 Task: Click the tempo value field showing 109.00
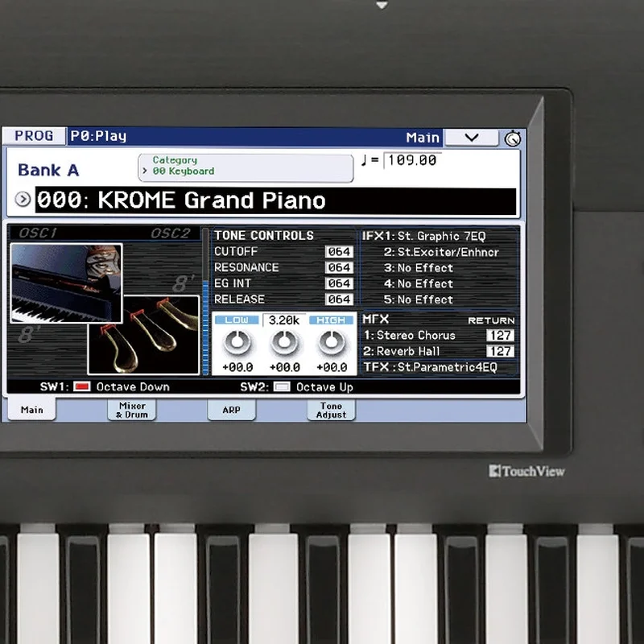[413, 159]
